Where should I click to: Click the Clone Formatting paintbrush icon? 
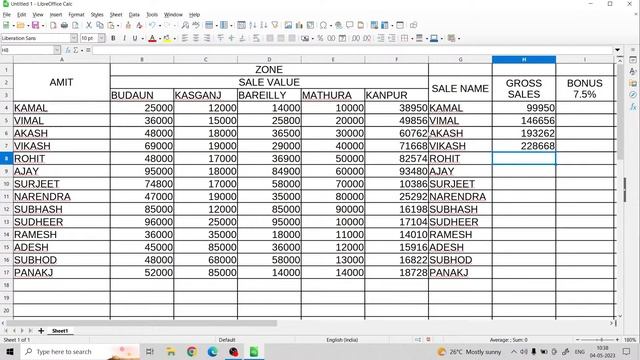(x=128, y=25)
